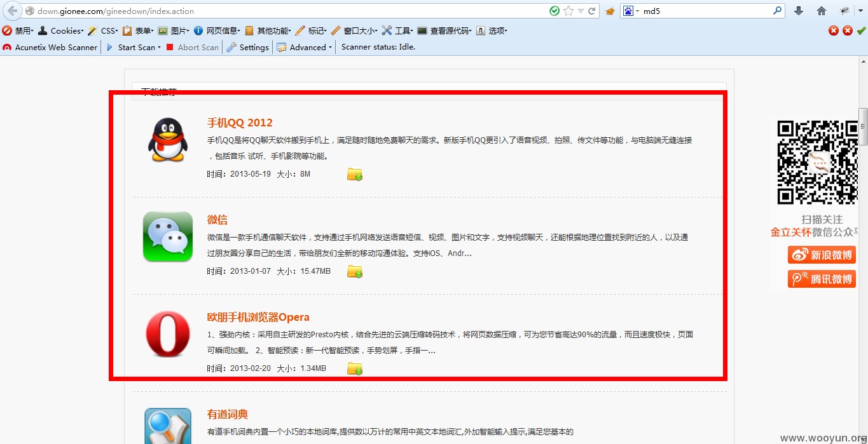This screenshot has height=444, width=868.
Task: Open Acunetix Settings
Action: pyautogui.click(x=248, y=47)
